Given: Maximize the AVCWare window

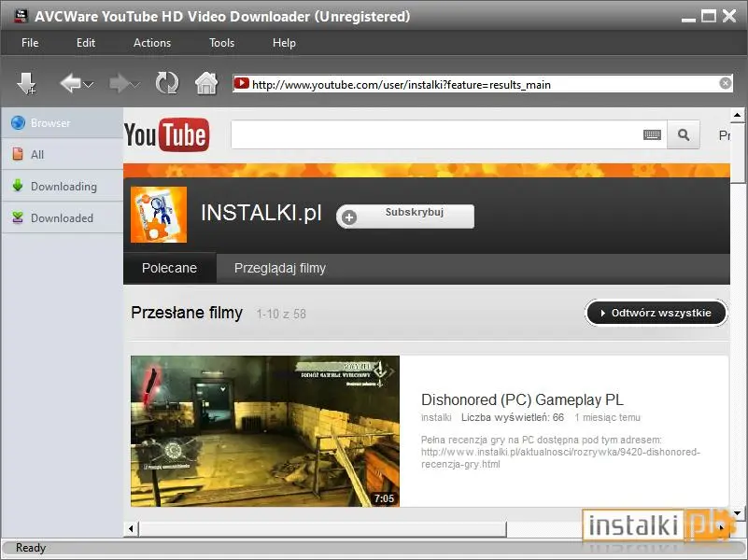Looking at the screenshot, I should coord(709,16).
